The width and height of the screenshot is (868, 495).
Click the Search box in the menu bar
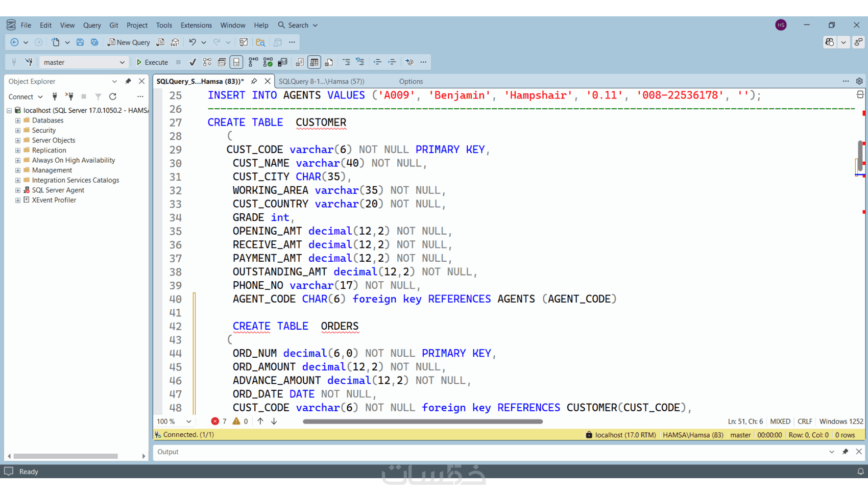click(x=298, y=25)
